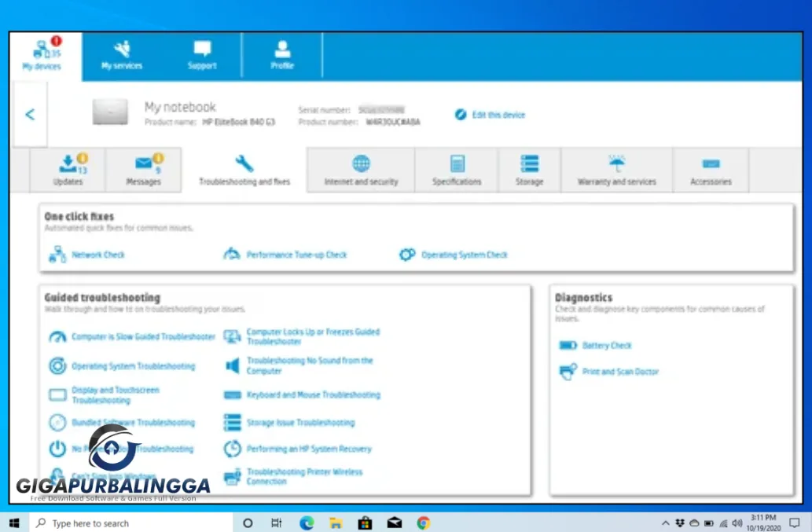Screen dimensions: 812x532
Task: Click Computer Locks Up or Freezes icon
Action: 232,337
